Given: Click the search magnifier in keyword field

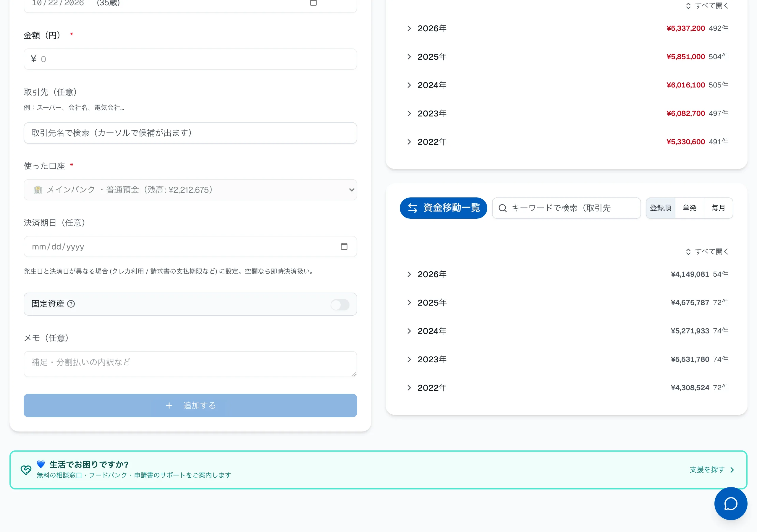Looking at the screenshot, I should 502,208.
